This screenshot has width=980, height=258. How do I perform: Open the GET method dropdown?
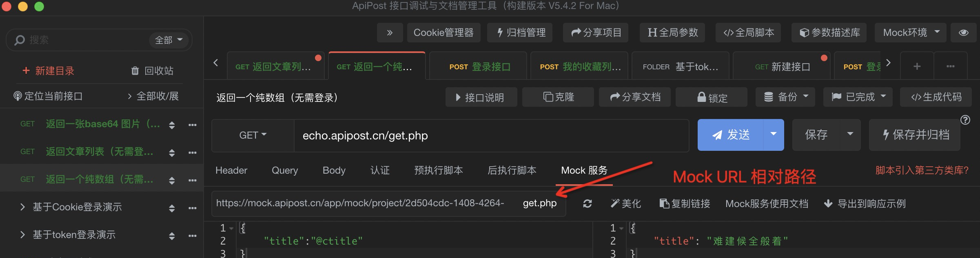(x=253, y=135)
